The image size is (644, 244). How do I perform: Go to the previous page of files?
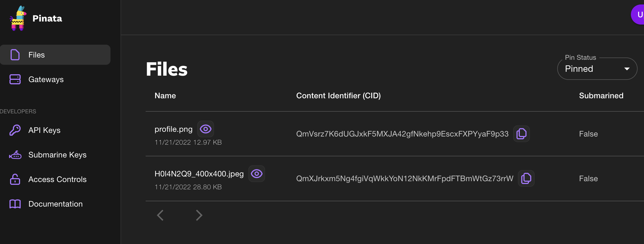(x=160, y=215)
